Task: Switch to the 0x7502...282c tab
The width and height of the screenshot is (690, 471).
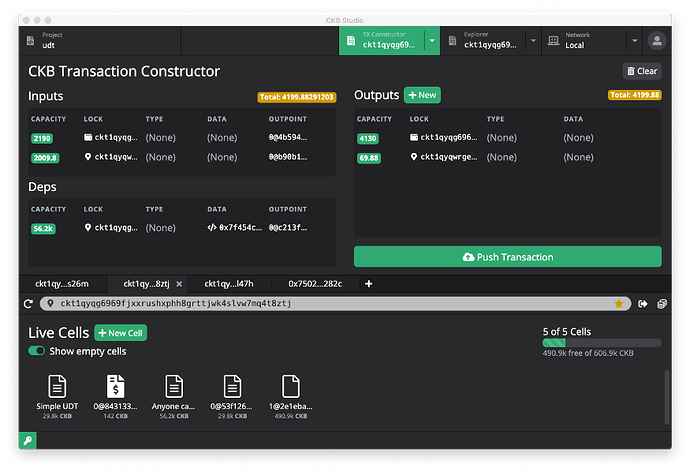Action: point(315,284)
